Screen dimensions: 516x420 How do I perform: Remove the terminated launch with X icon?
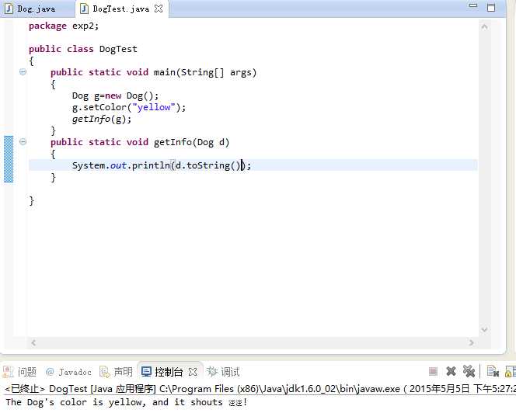(x=451, y=372)
